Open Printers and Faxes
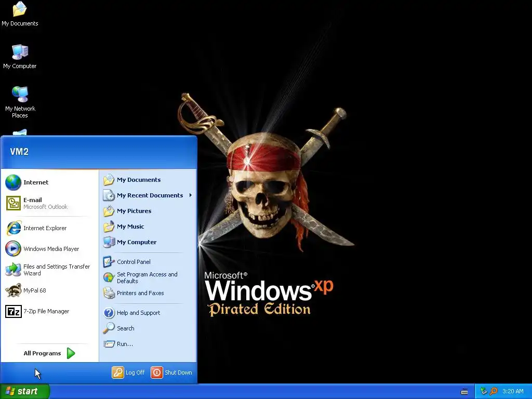This screenshot has width=532, height=399. [x=148, y=293]
